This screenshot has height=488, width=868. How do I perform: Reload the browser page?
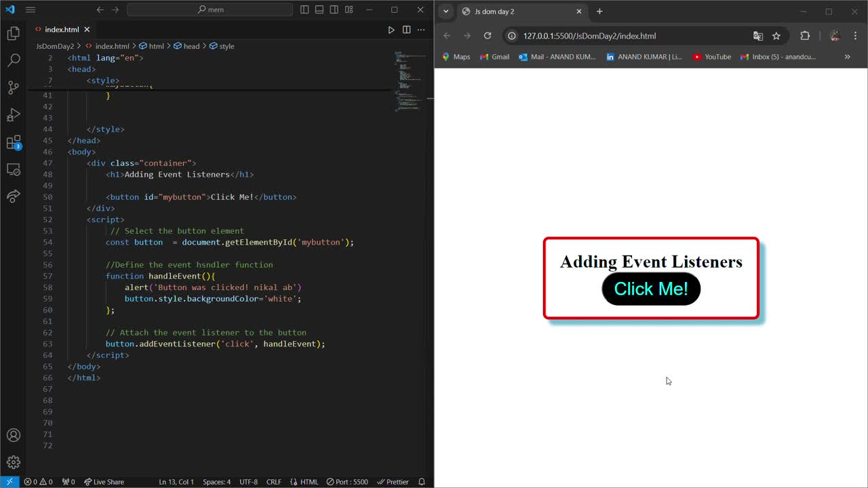487,36
